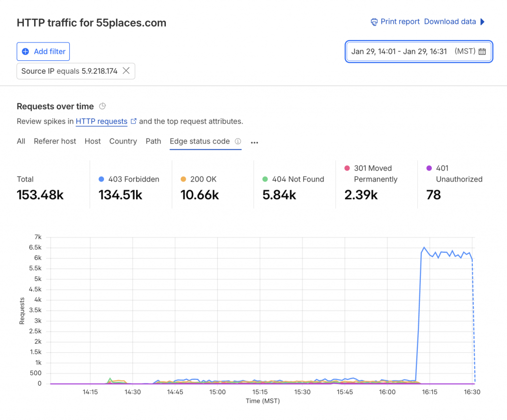Select the Referer host tab

click(x=55, y=141)
